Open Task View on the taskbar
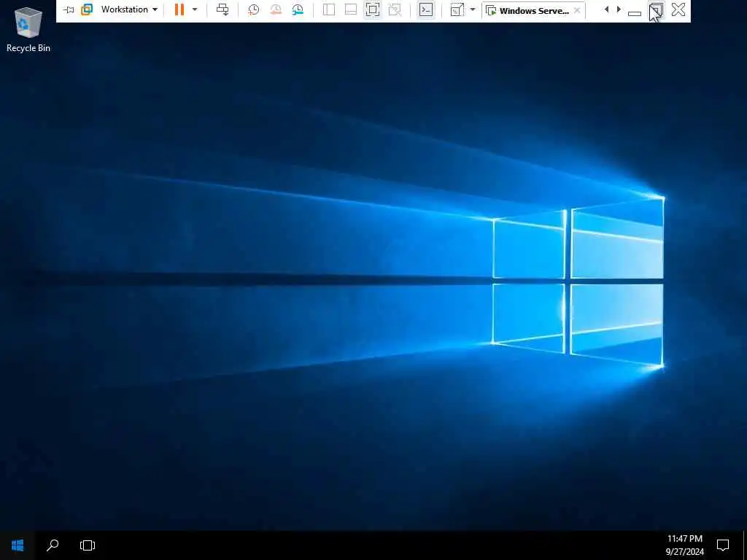Image resolution: width=747 pixels, height=560 pixels. [88, 545]
